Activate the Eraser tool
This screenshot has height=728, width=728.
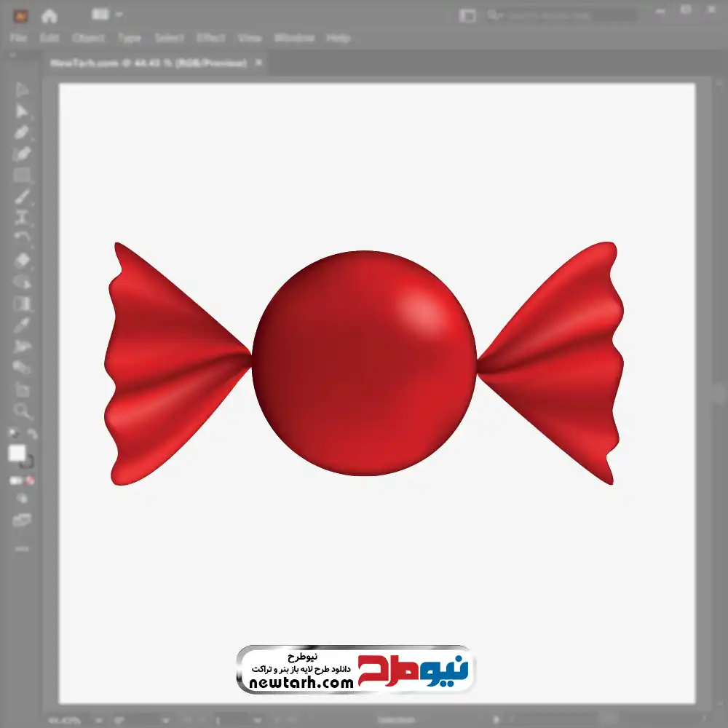pos(22,260)
